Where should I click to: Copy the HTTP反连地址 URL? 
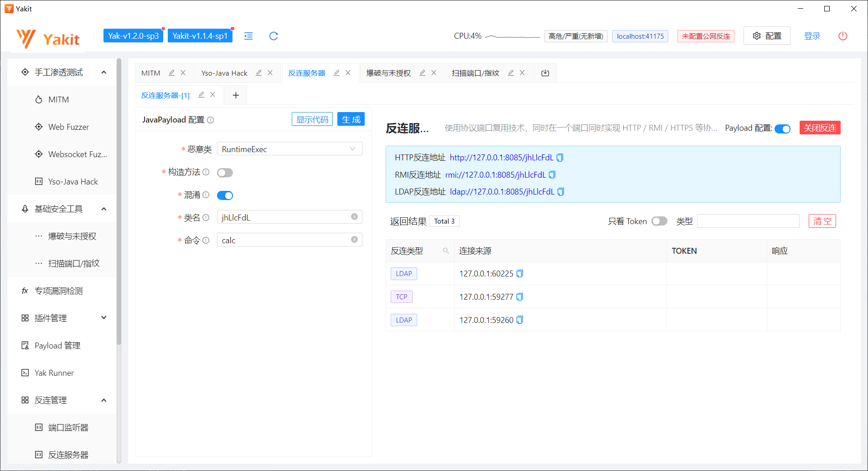tap(560, 158)
